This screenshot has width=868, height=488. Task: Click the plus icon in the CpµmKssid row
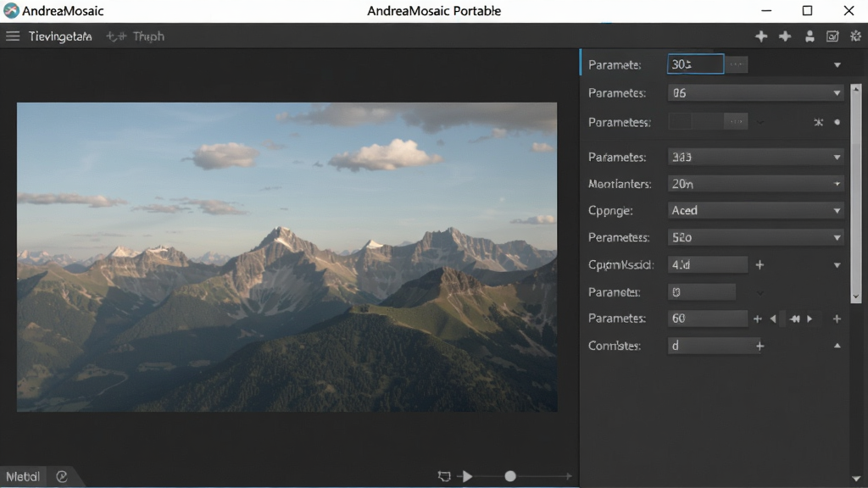[x=759, y=265]
